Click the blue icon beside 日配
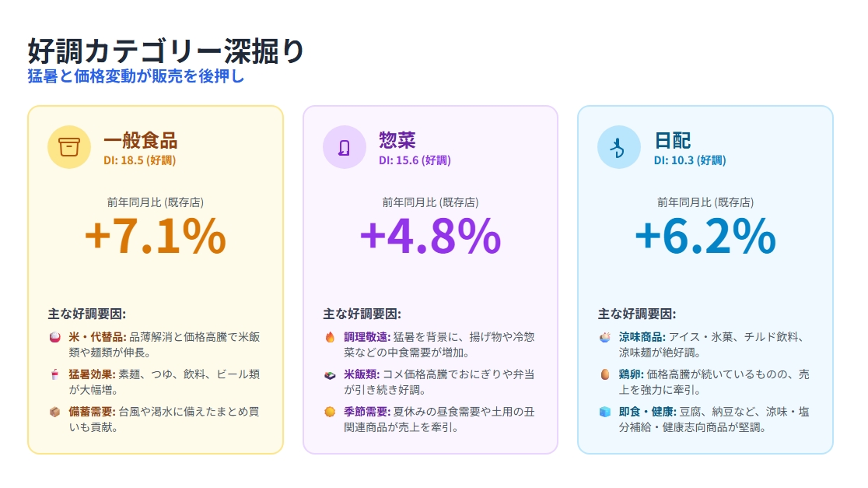This screenshot has width=868, height=488. tap(618, 147)
